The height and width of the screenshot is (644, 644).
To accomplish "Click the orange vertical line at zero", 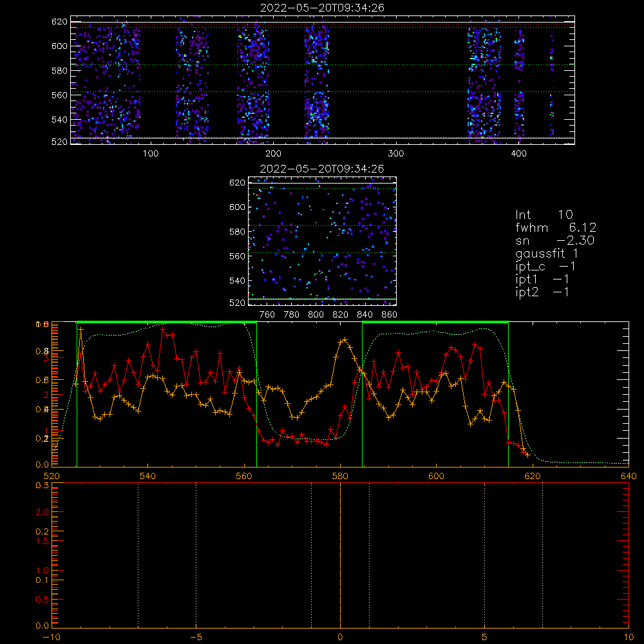I will coord(340,554).
